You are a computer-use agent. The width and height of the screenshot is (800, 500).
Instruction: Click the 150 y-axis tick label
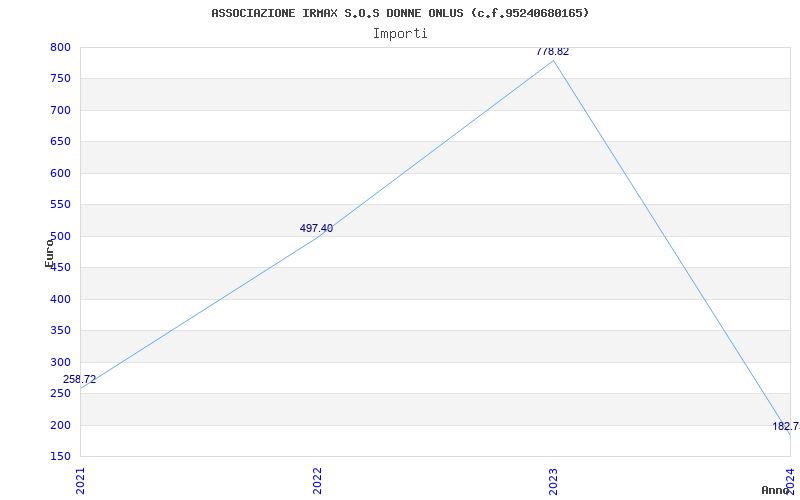(60, 456)
